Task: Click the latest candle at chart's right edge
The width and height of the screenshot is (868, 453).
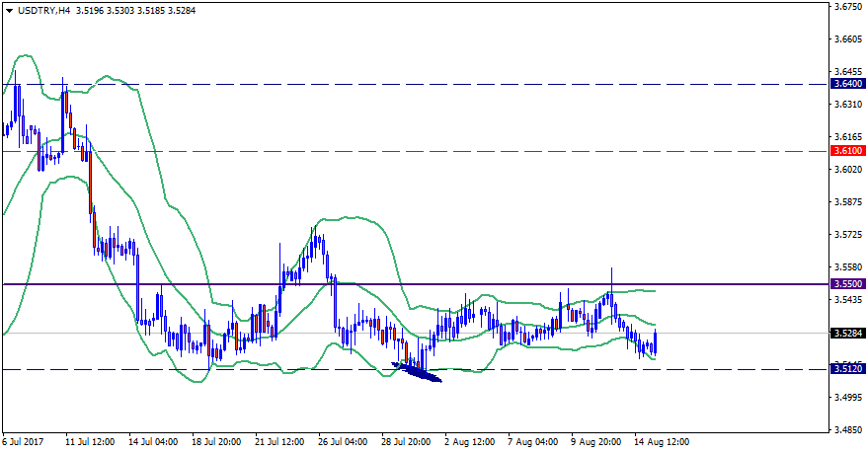Action: (655, 342)
